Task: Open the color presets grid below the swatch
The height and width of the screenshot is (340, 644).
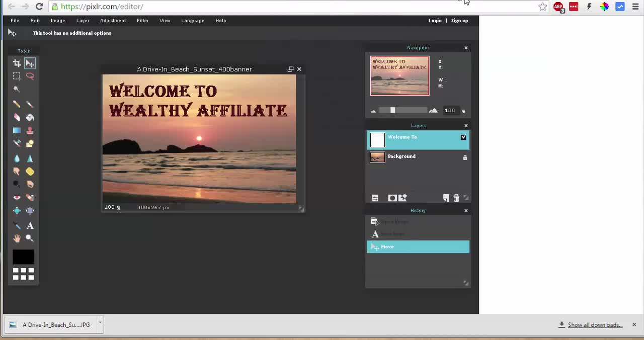Action: click(x=23, y=274)
